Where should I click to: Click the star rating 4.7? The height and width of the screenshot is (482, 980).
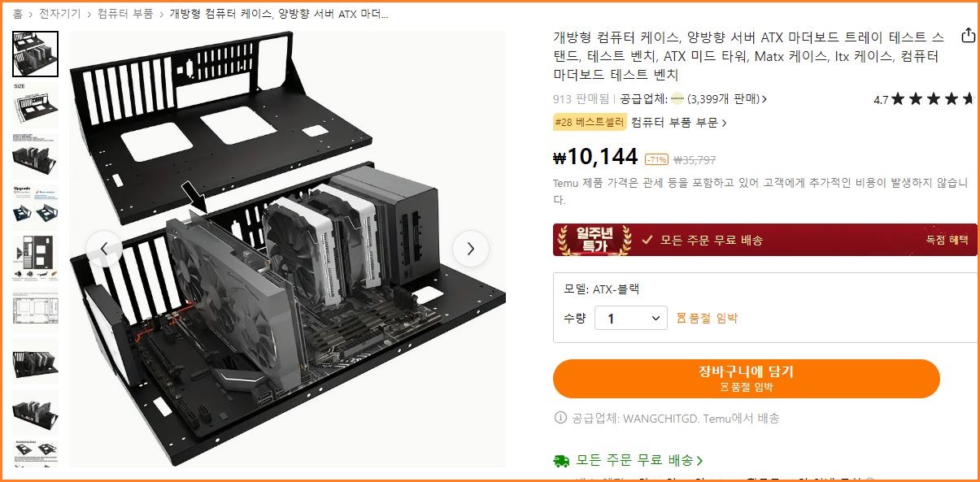[x=923, y=99]
